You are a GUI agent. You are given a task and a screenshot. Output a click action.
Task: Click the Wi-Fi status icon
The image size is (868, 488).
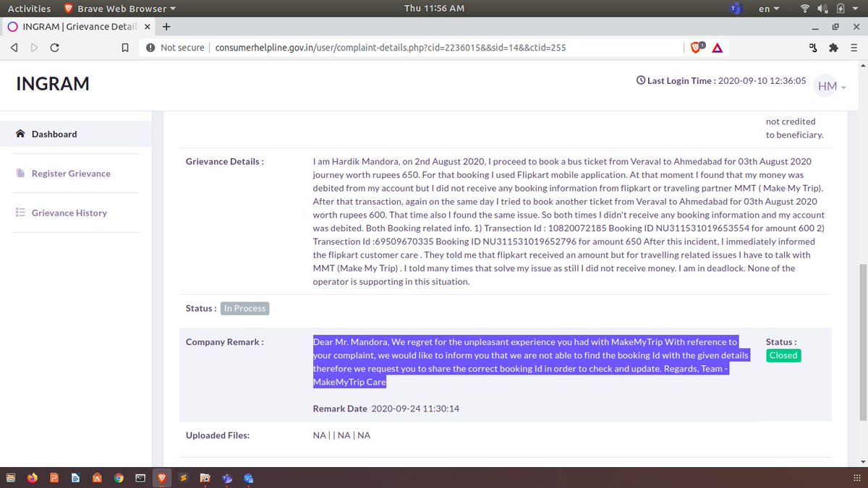806,9
